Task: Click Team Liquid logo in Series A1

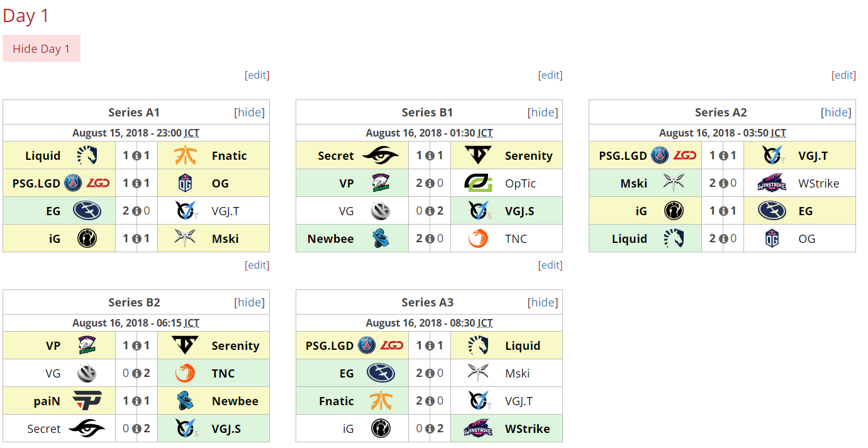Action: point(87,155)
